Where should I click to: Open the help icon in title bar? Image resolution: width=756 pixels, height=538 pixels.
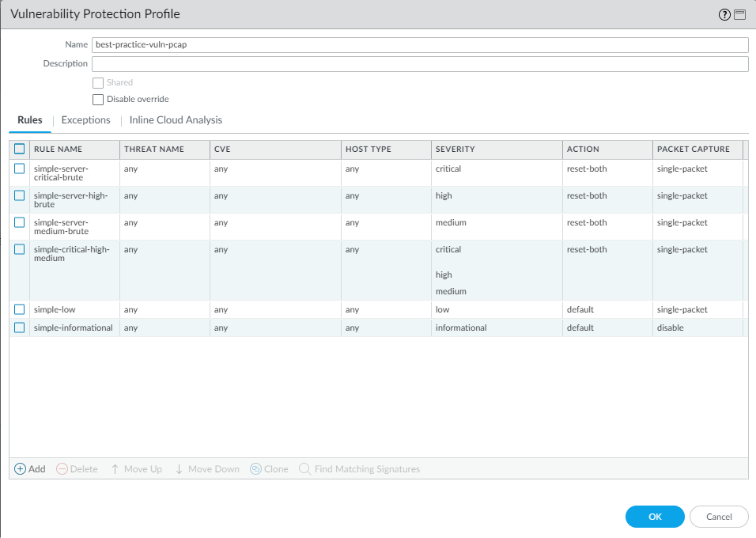(x=724, y=15)
